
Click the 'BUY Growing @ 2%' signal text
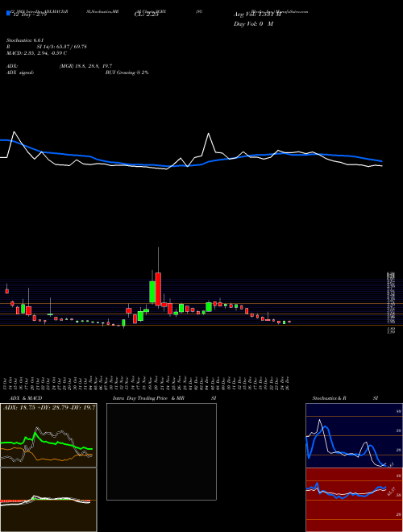click(x=127, y=73)
